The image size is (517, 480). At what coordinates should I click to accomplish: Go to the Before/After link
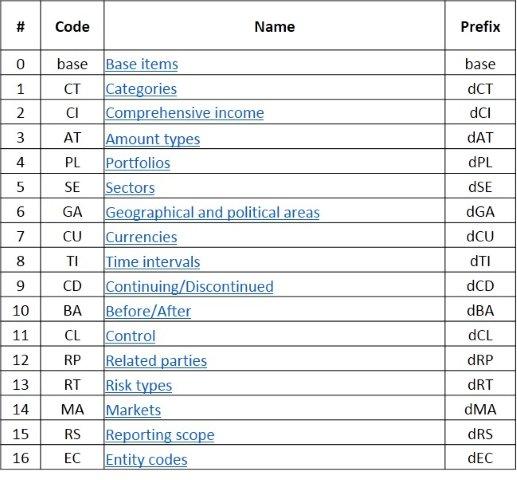[148, 311]
